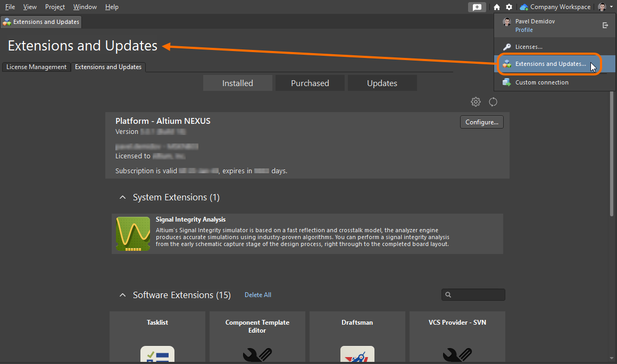This screenshot has width=617, height=364.
Task: Collapse the System Extensions section
Action: click(123, 198)
